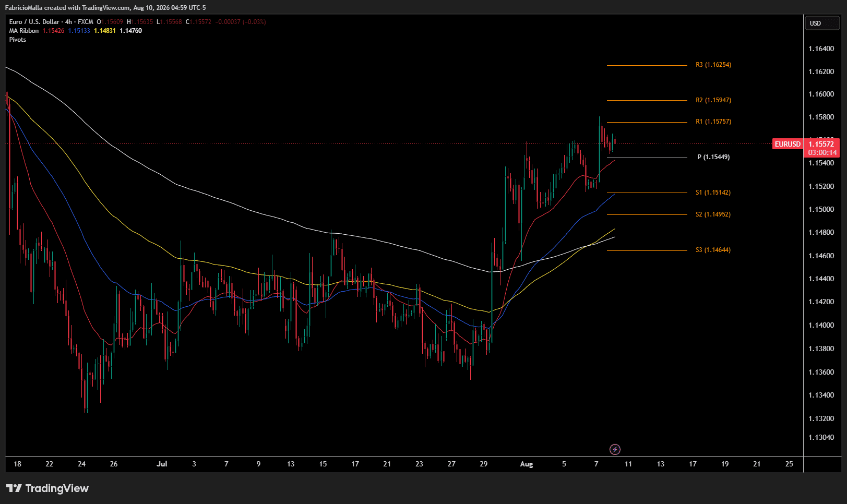
Task: Click the 1.15800 price axis label
Action: [x=821, y=117]
